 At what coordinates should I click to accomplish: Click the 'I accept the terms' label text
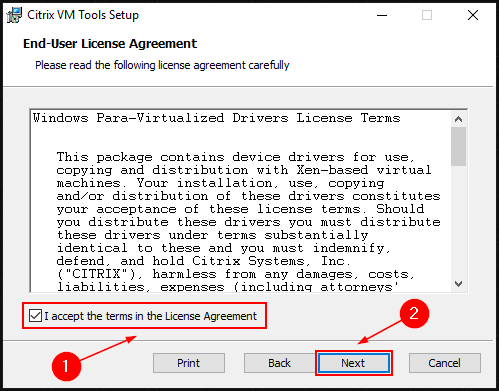[150, 316]
